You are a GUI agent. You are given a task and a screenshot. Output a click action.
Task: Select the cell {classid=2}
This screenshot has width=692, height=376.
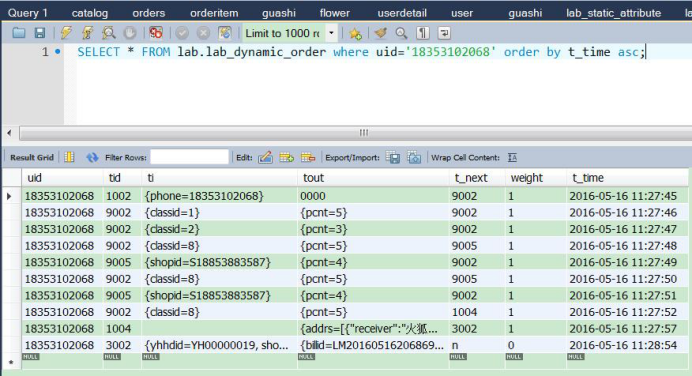point(220,229)
